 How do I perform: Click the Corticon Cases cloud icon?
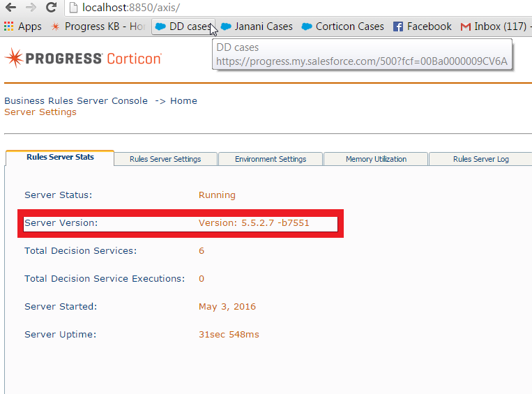tap(307, 26)
